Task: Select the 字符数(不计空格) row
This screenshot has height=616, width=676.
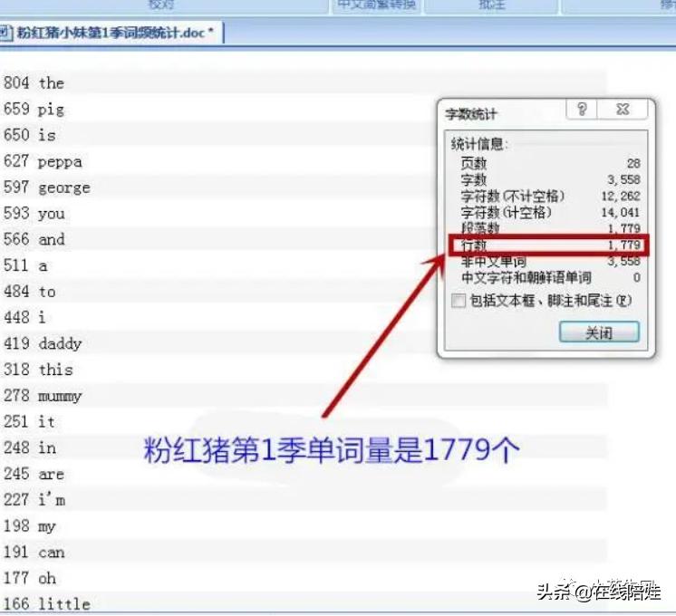Action: pyautogui.click(x=550, y=197)
